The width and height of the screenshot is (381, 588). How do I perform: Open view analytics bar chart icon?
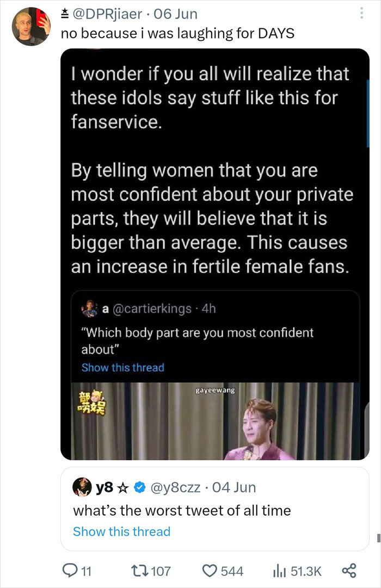(279, 570)
